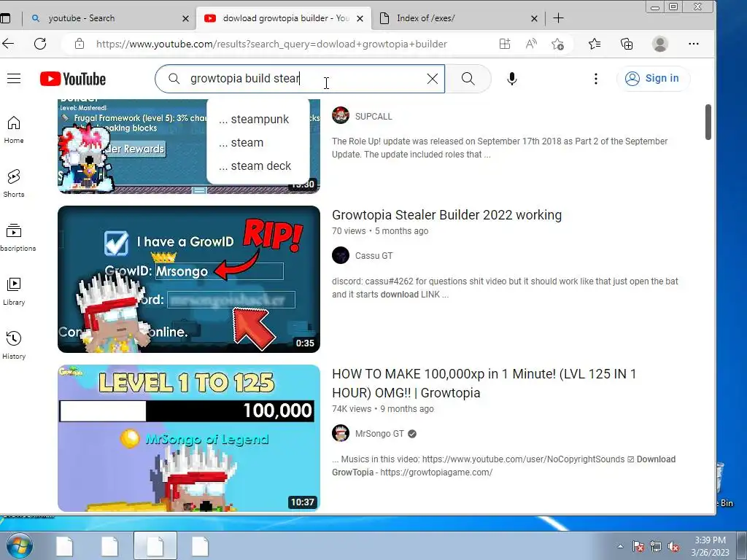
Task: Open the taskbar volume speaker icon
Action: [x=673, y=547]
